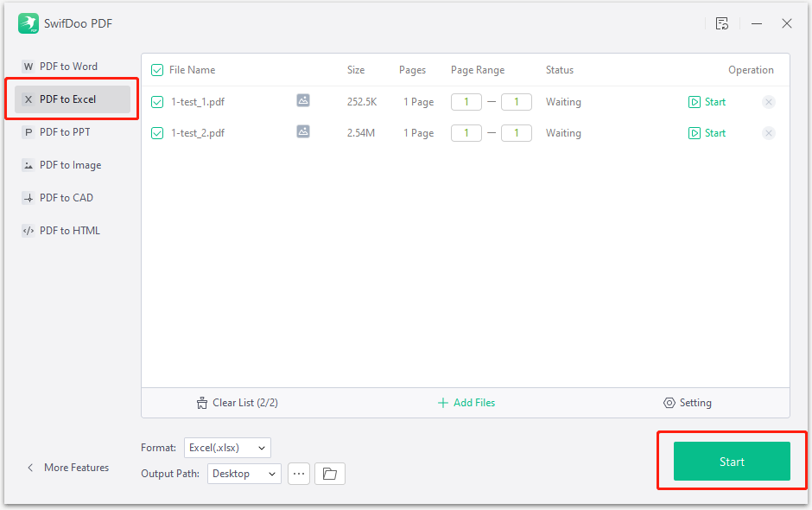
Task: Open the Format Excel(.xlsx) dropdown
Action: coord(227,448)
